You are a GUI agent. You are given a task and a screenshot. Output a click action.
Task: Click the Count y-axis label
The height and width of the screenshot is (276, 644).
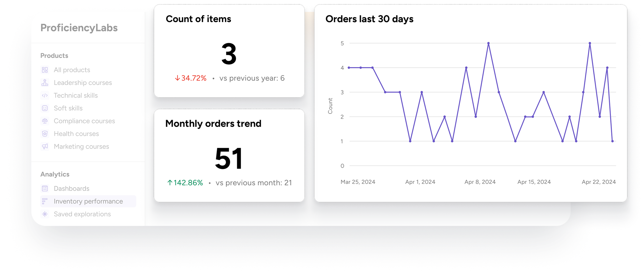tap(330, 106)
